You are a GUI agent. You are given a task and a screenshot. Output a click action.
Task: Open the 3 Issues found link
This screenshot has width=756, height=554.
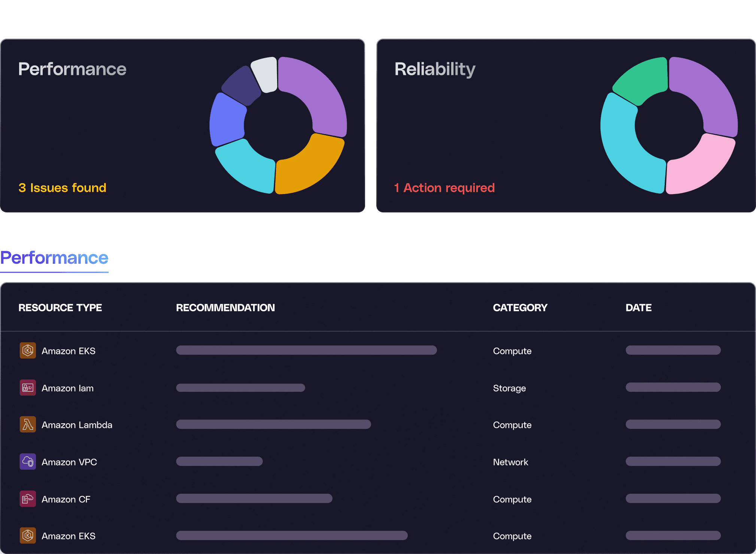[62, 188]
